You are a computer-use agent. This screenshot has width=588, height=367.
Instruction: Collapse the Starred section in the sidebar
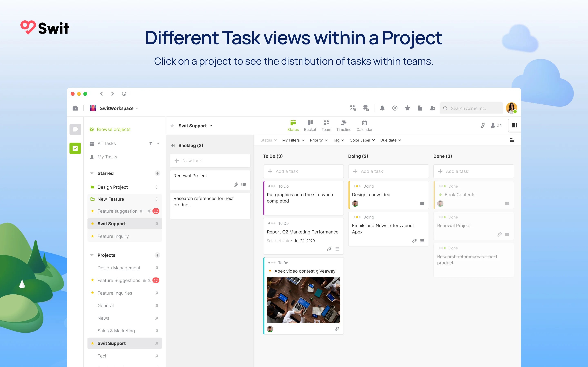tap(92, 173)
